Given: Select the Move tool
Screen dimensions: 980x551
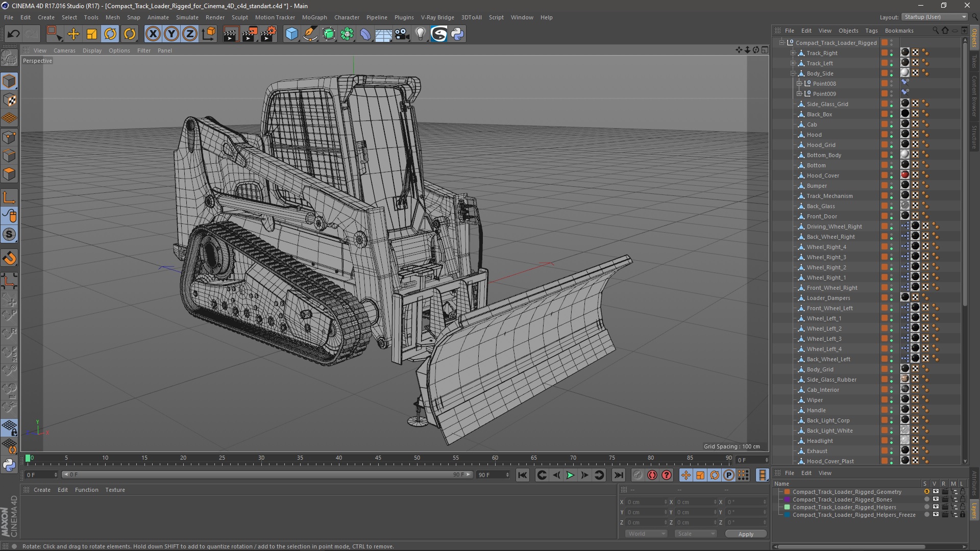Looking at the screenshot, I should (x=73, y=34).
